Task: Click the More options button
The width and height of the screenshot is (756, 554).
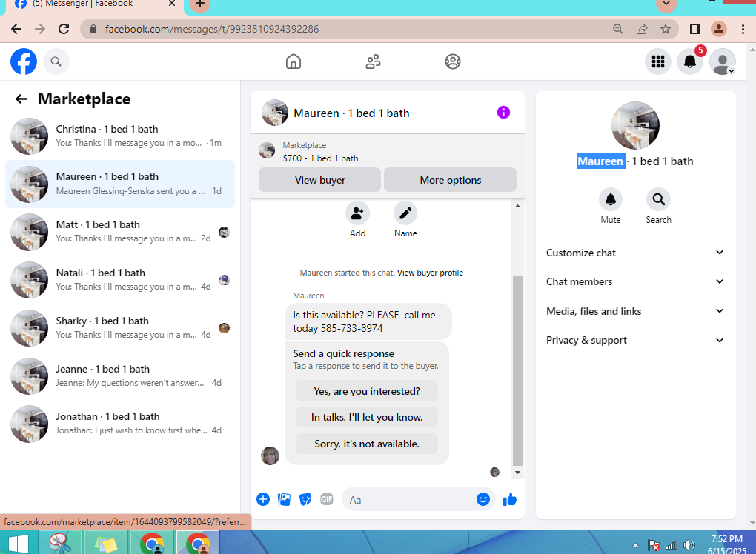Action: (451, 180)
